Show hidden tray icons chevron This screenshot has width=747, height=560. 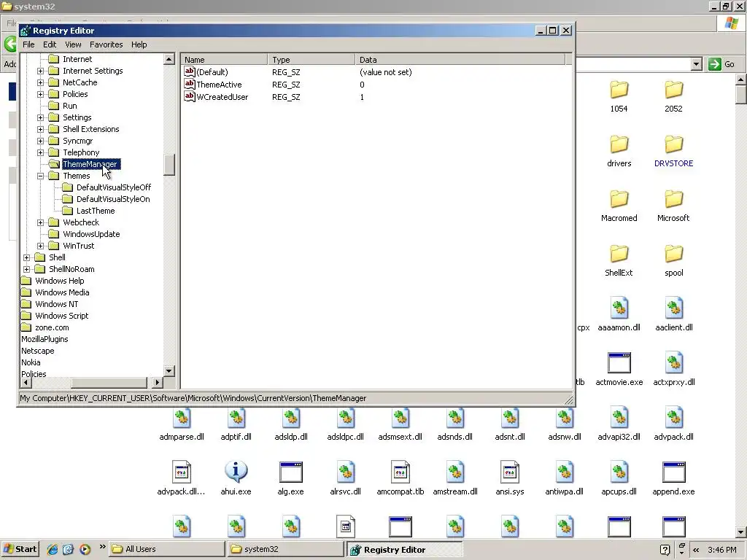tap(696, 550)
